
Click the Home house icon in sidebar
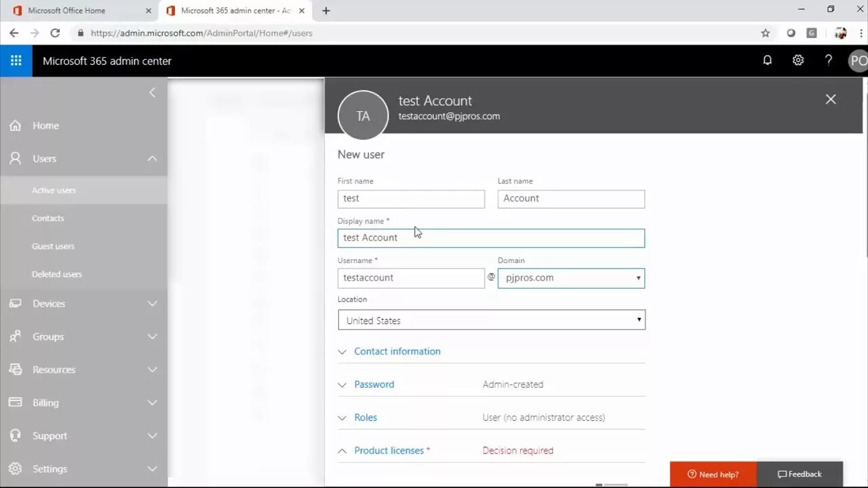pyautogui.click(x=15, y=125)
